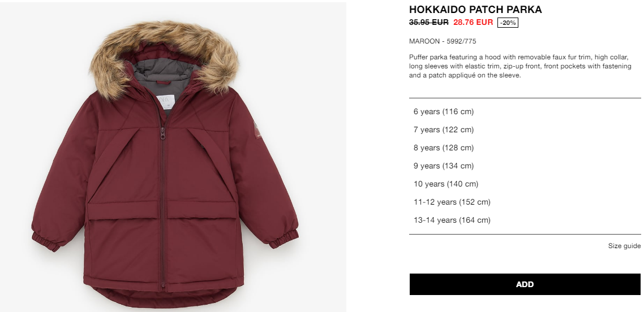Click the puffer parka description paragraph
This screenshot has height=312, width=644.
(x=520, y=66)
